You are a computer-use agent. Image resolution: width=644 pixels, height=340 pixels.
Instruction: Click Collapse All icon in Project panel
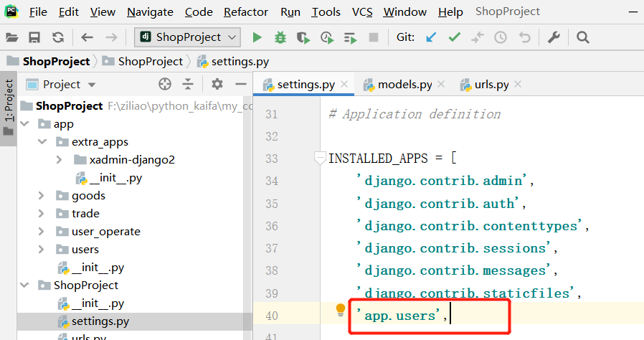pyautogui.click(x=188, y=84)
